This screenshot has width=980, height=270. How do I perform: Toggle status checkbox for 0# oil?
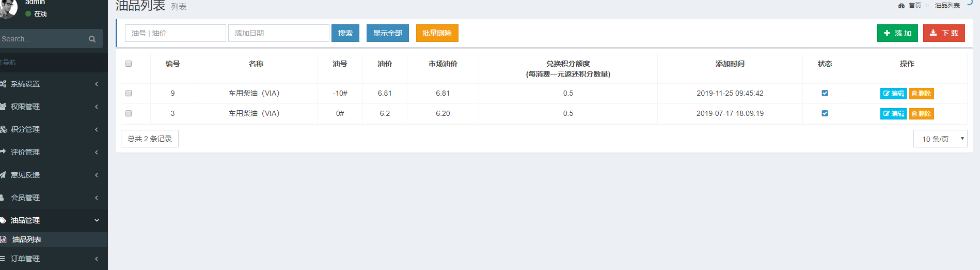click(x=825, y=113)
